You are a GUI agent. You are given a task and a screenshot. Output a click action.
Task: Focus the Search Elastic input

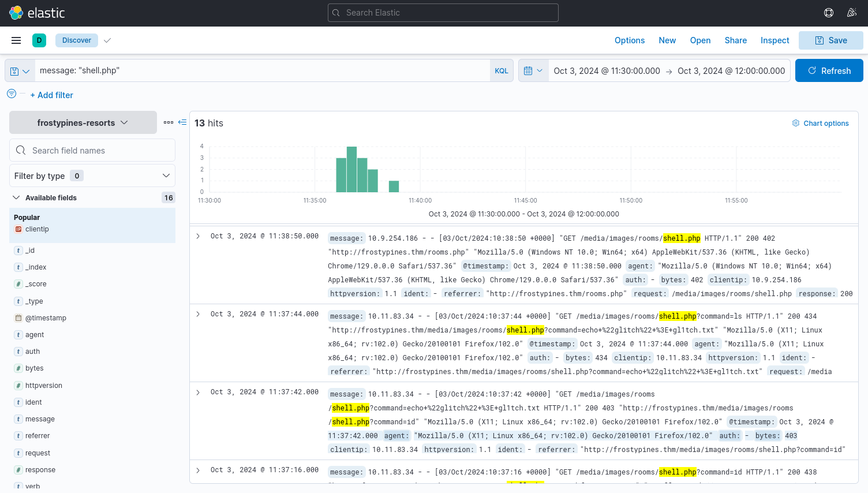443,13
